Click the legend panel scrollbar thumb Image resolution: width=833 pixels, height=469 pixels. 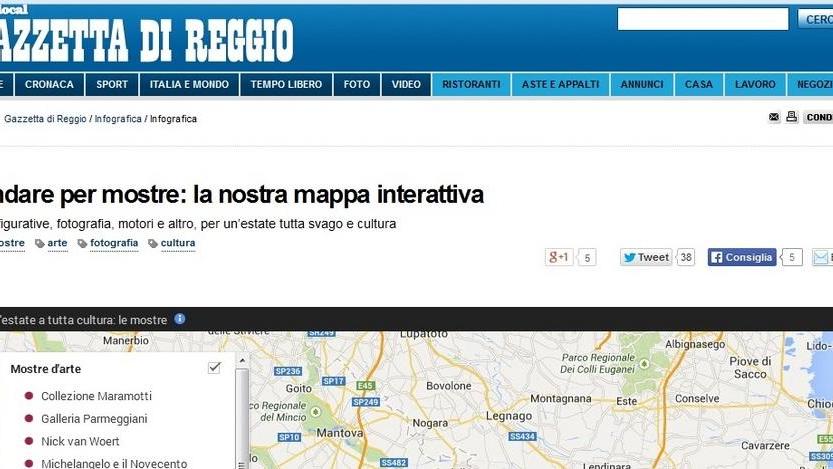click(x=242, y=417)
